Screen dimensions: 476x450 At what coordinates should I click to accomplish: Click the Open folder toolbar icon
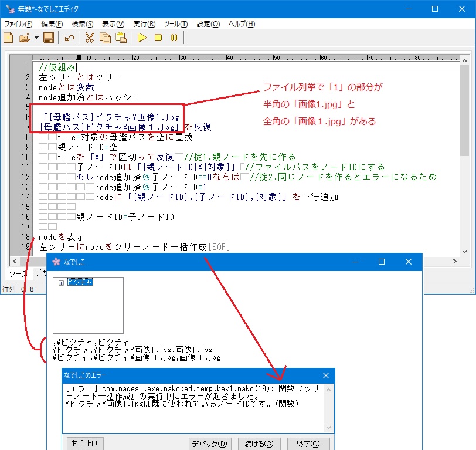click(x=25, y=38)
